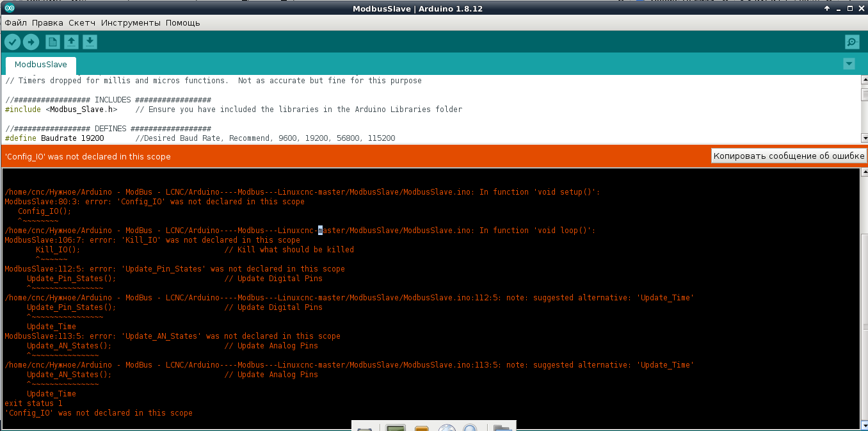
Task: Save the sketch with the down-arrow Save icon
Action: (x=90, y=42)
